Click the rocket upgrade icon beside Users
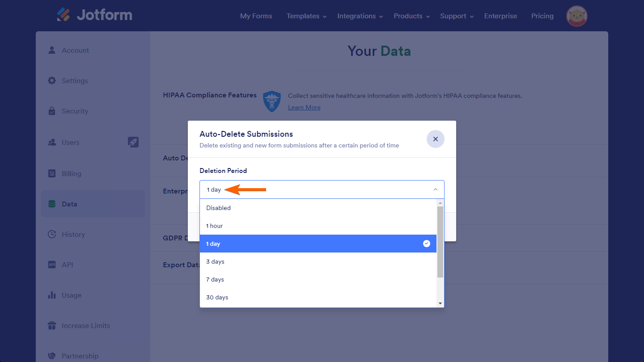644x362 pixels. click(x=133, y=142)
